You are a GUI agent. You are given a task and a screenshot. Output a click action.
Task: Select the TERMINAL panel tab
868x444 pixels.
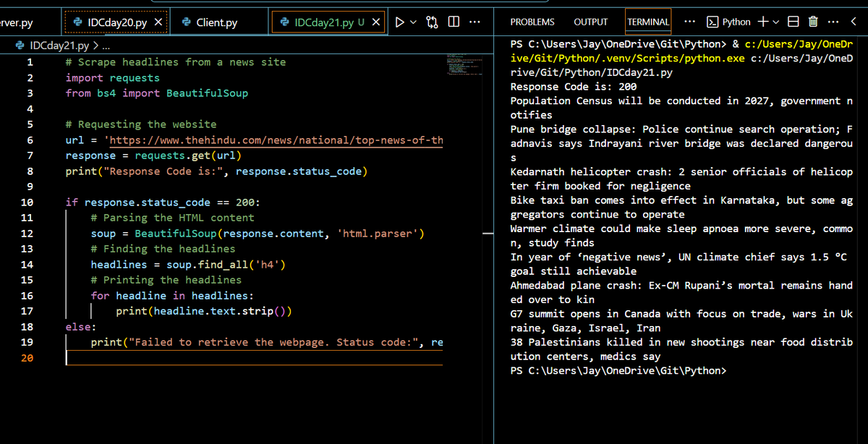pyautogui.click(x=648, y=22)
